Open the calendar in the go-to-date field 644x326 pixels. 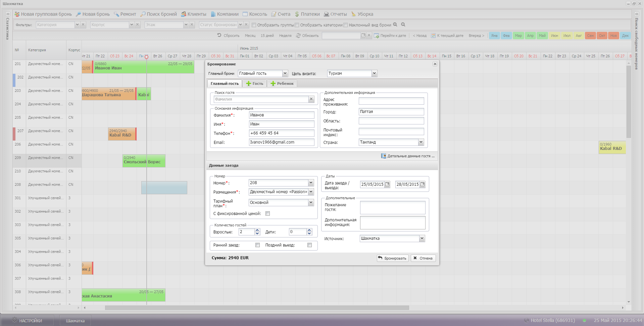(x=363, y=35)
